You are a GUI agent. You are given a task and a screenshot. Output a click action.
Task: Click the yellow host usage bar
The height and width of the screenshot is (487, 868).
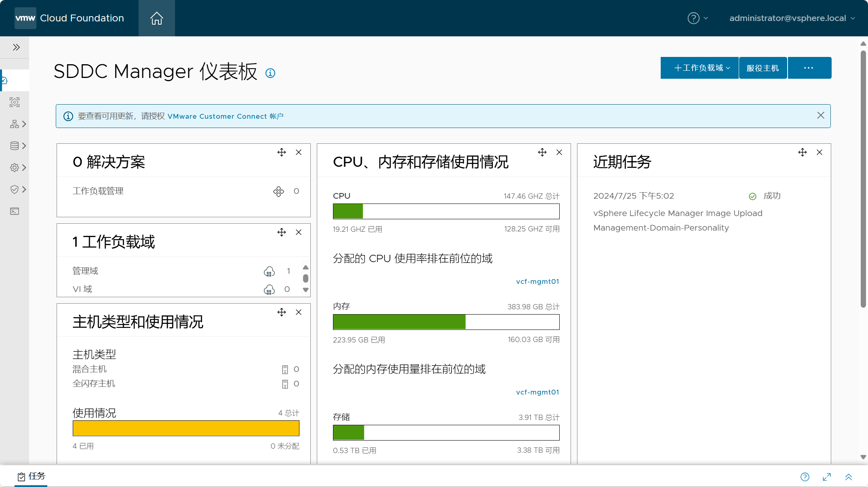[186, 428]
